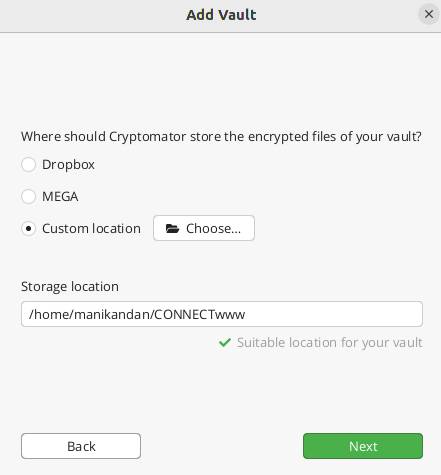Click the open-folder icon inside Choose button
The image size is (441, 475).
click(x=172, y=229)
